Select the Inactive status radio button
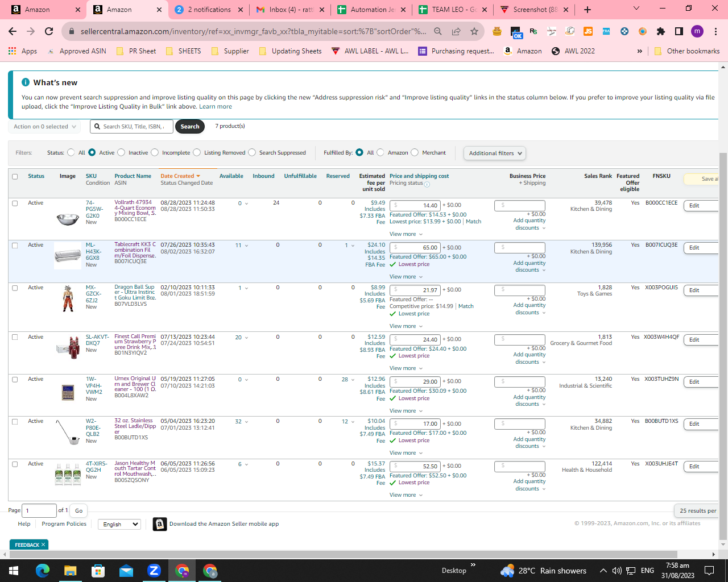Image resolution: width=728 pixels, height=582 pixels. (x=121, y=152)
